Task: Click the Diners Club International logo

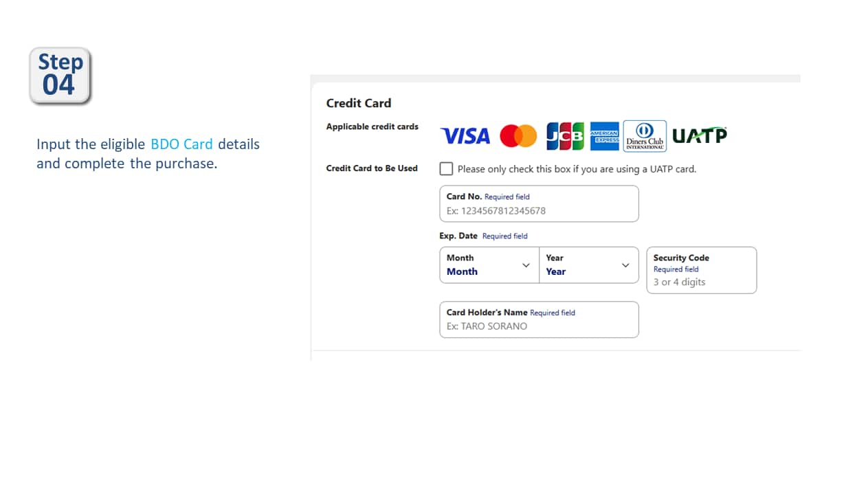Action: 645,136
